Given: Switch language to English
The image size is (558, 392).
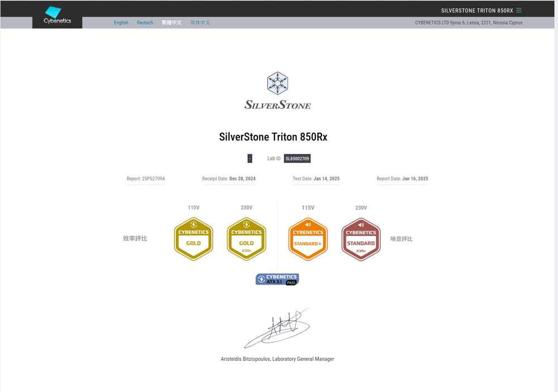Looking at the screenshot, I should (x=121, y=22).
